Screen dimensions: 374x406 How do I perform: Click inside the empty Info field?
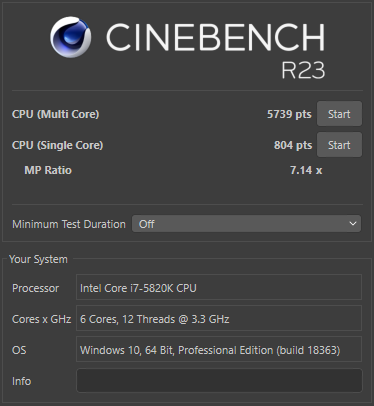click(x=219, y=380)
